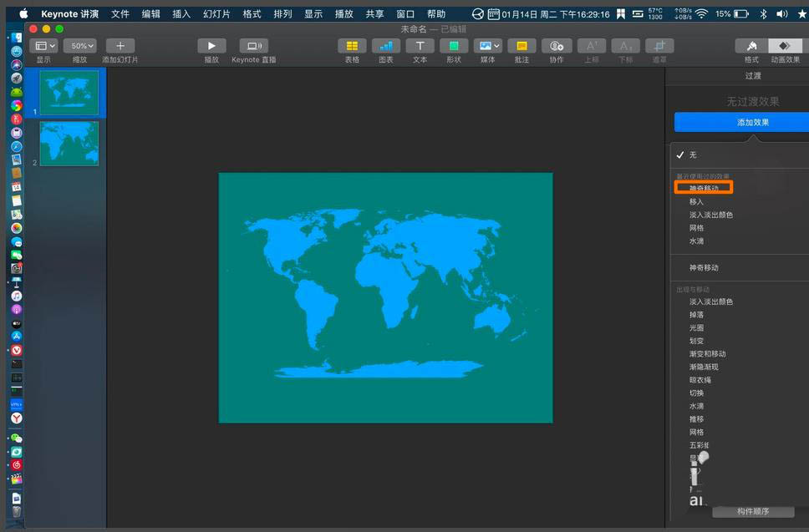Toggle the 动画效果 animate inspector

(x=785, y=46)
